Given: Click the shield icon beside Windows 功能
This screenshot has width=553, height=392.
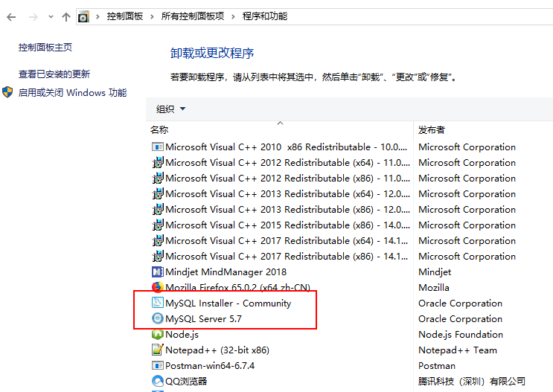Looking at the screenshot, I should tap(7, 92).
